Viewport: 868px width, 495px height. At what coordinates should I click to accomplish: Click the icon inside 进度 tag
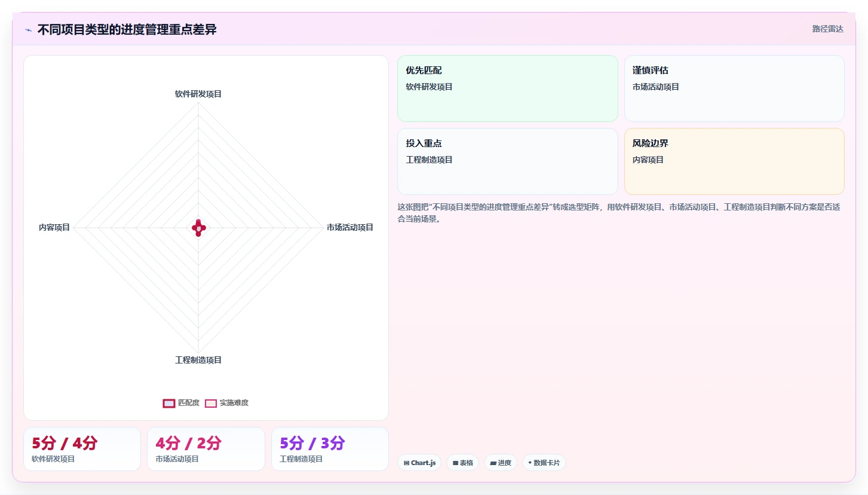click(x=493, y=463)
